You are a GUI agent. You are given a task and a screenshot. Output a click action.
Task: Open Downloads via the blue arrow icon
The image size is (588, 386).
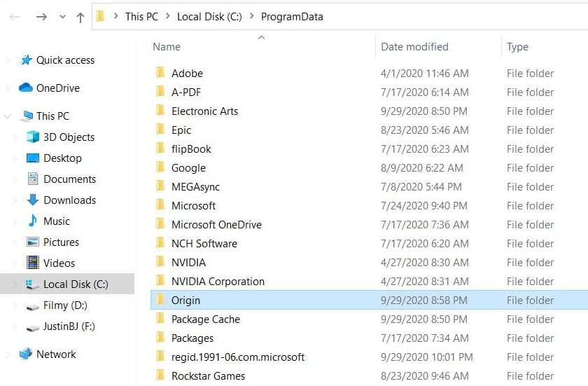(33, 200)
